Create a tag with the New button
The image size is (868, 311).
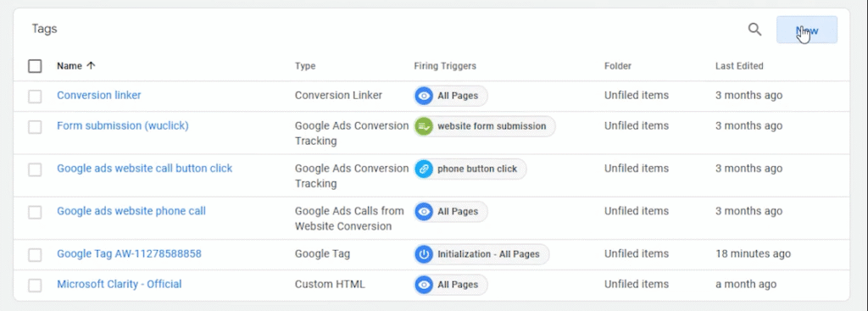[x=807, y=30]
